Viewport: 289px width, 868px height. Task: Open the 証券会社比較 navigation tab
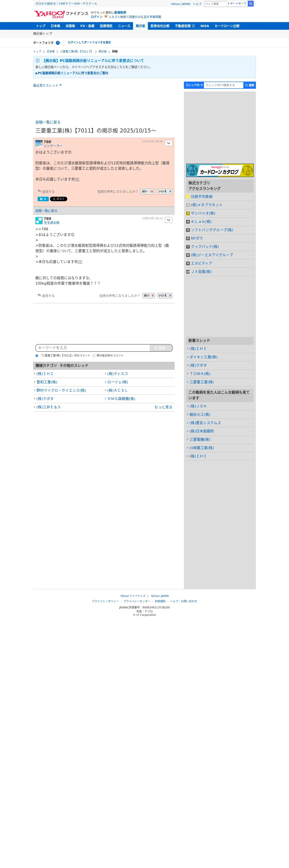[x=160, y=26]
